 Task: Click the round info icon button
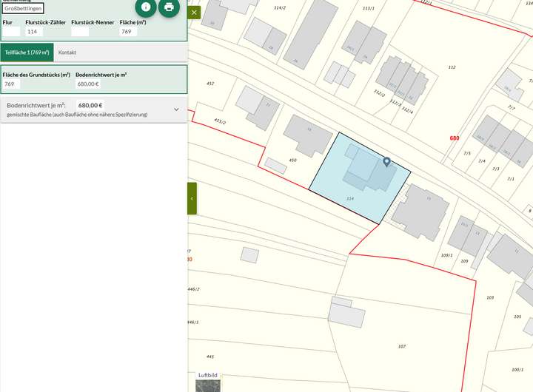tap(145, 7)
